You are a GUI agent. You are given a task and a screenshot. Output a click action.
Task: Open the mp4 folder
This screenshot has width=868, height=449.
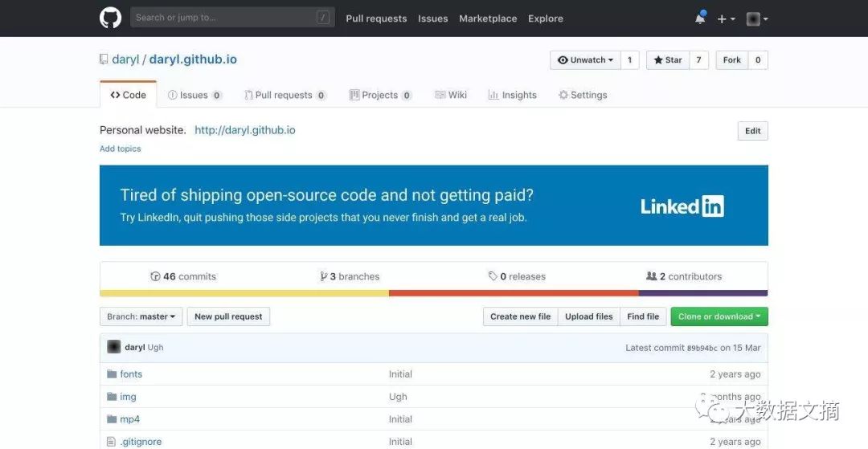click(x=130, y=420)
